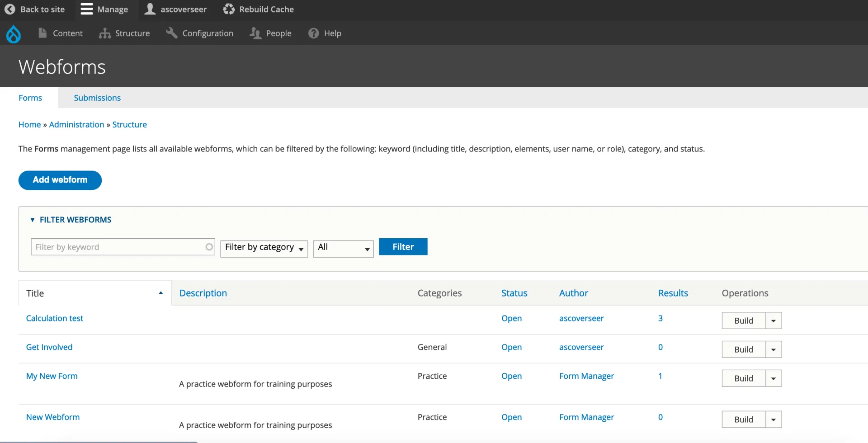
Task: Open the My New Form webform
Action: click(x=52, y=376)
